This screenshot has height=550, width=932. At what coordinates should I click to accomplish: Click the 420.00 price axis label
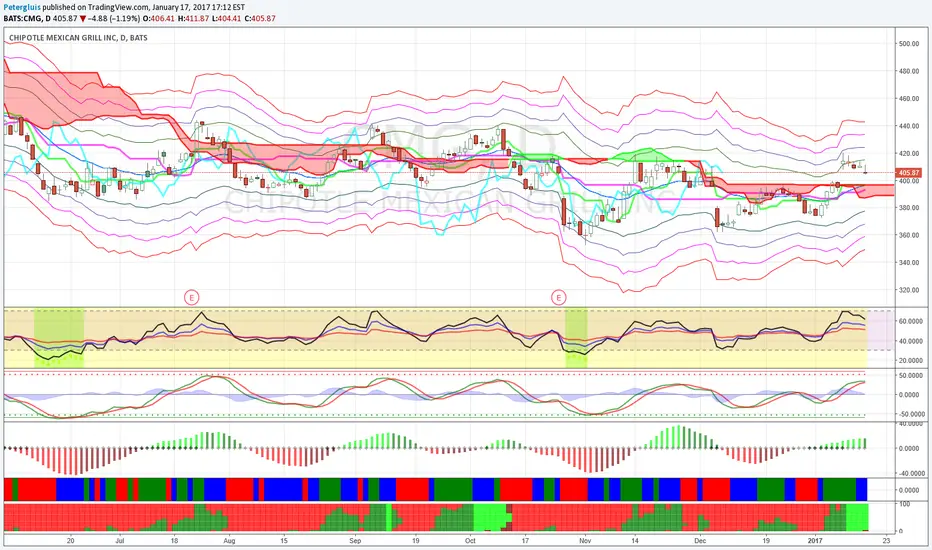909,153
